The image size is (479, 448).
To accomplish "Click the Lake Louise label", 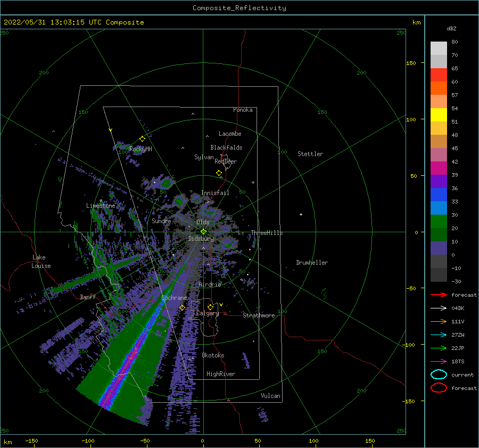I will click(x=42, y=262).
